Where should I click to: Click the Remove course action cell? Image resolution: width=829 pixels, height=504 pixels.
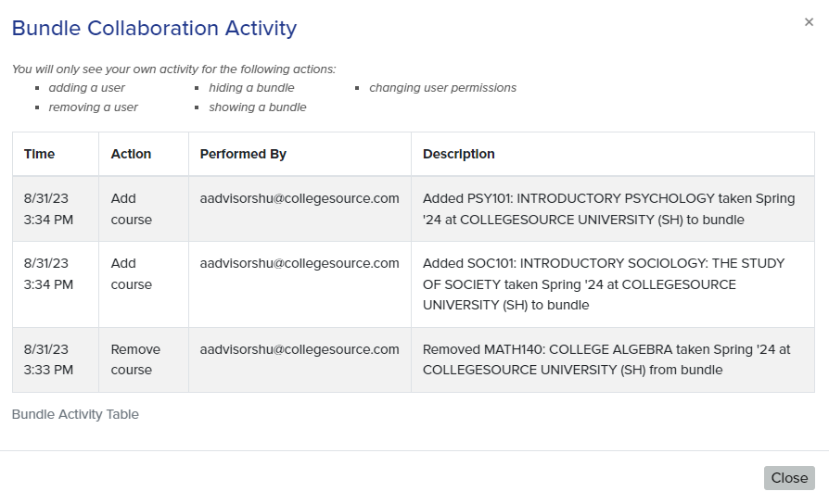(144, 359)
